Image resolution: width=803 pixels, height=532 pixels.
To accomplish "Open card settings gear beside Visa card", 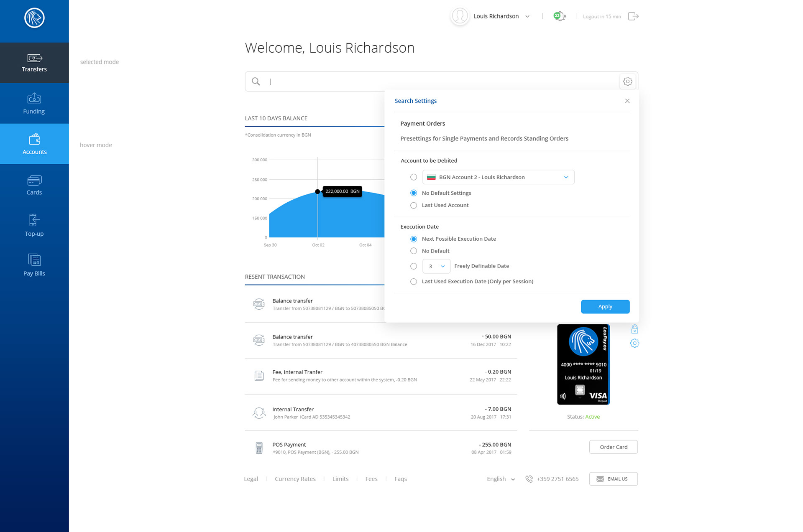I will coord(634,343).
